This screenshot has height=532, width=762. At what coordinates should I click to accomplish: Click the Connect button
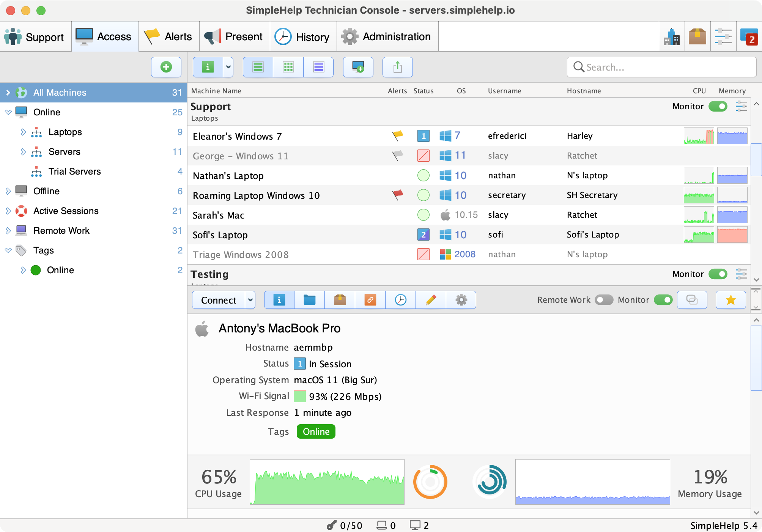tap(219, 300)
